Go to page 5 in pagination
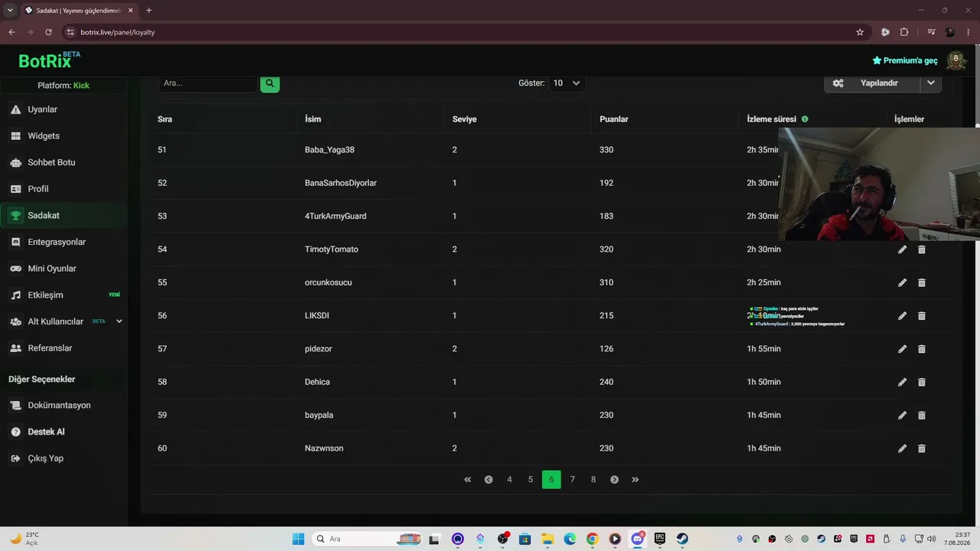980x551 pixels. pyautogui.click(x=531, y=480)
